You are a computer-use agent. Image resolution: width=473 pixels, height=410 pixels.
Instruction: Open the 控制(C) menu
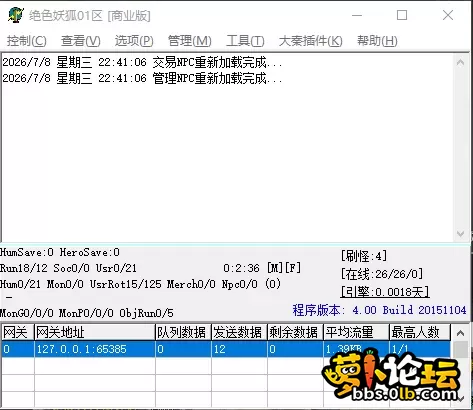click(27, 41)
